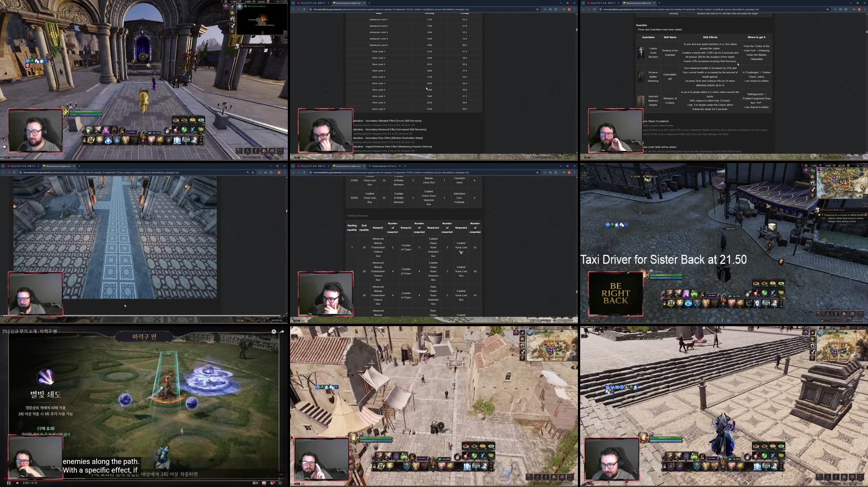Click 'Indomitable will' skill name cell
The image size is (868, 487).
click(x=670, y=77)
